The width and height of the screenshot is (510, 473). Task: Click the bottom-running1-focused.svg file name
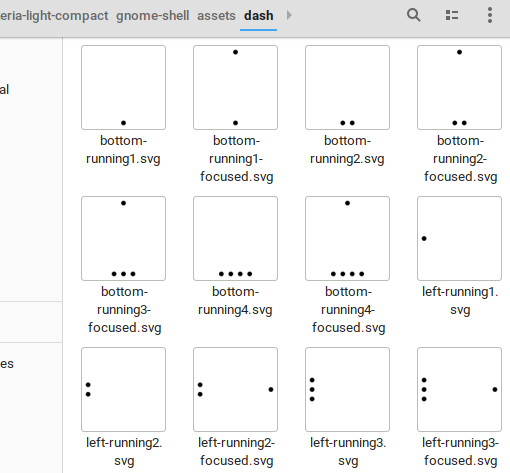coord(236,159)
